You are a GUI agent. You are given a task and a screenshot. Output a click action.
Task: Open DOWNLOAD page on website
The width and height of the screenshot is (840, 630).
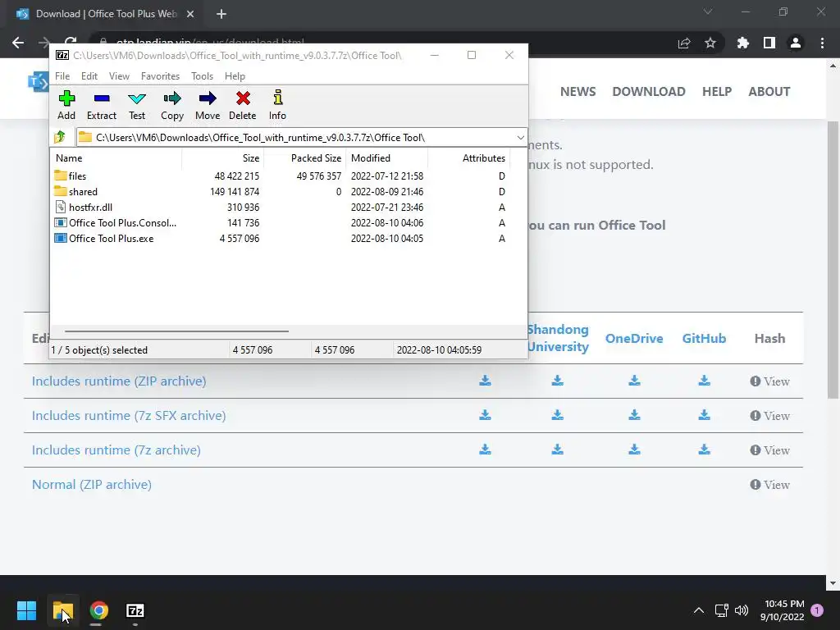[x=649, y=92]
